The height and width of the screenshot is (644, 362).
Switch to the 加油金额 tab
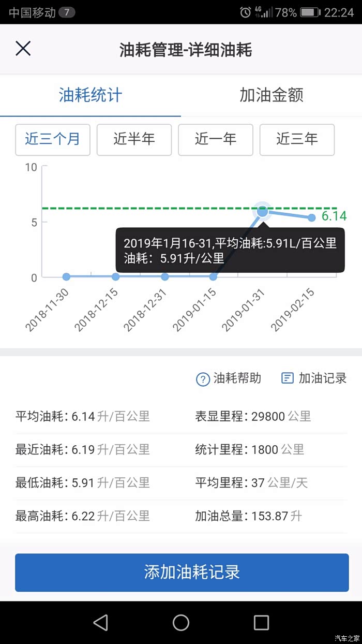click(271, 95)
